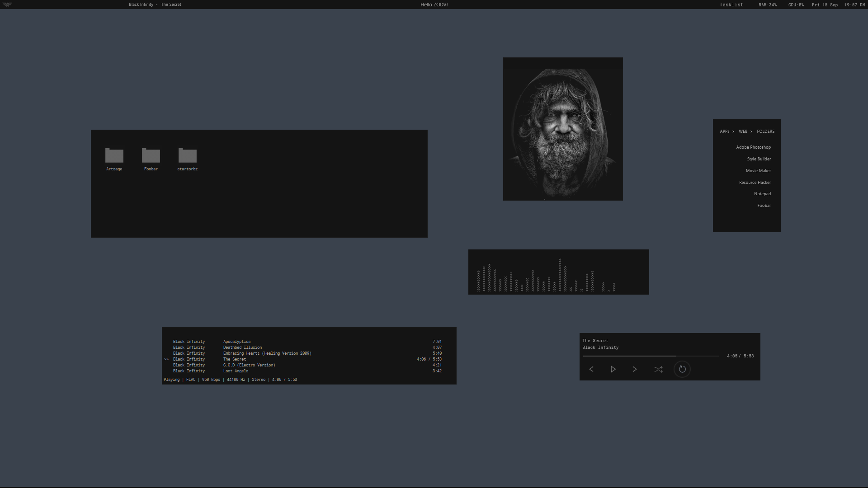
Task: Skip to next track in player
Action: [635, 369]
